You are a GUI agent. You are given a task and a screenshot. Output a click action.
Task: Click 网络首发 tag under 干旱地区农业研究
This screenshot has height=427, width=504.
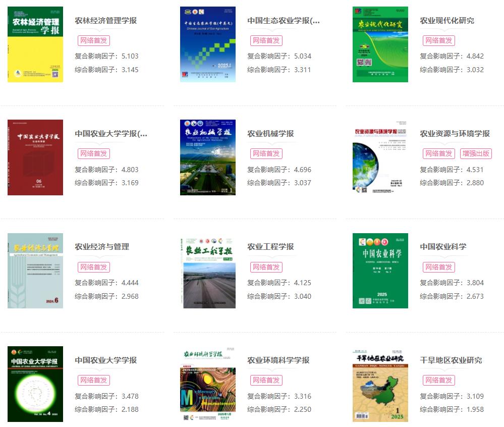(x=439, y=381)
